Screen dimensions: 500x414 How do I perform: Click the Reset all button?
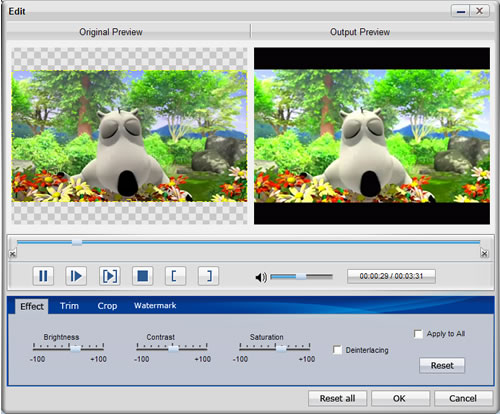tap(337, 398)
